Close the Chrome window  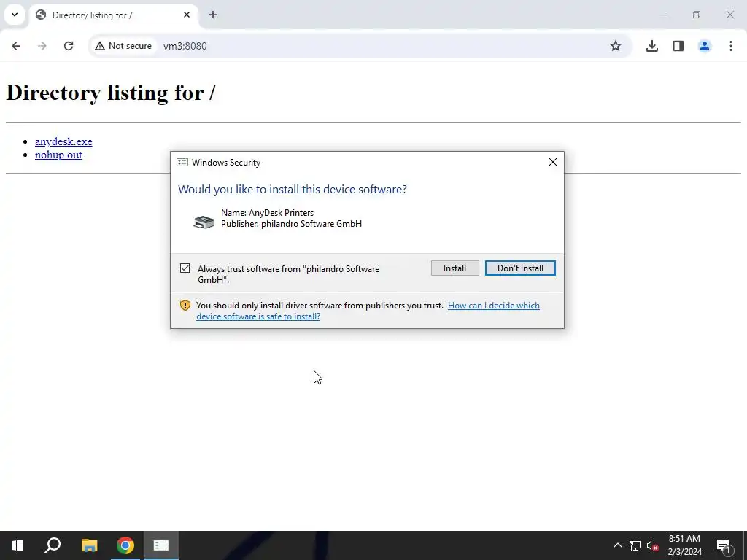click(729, 15)
